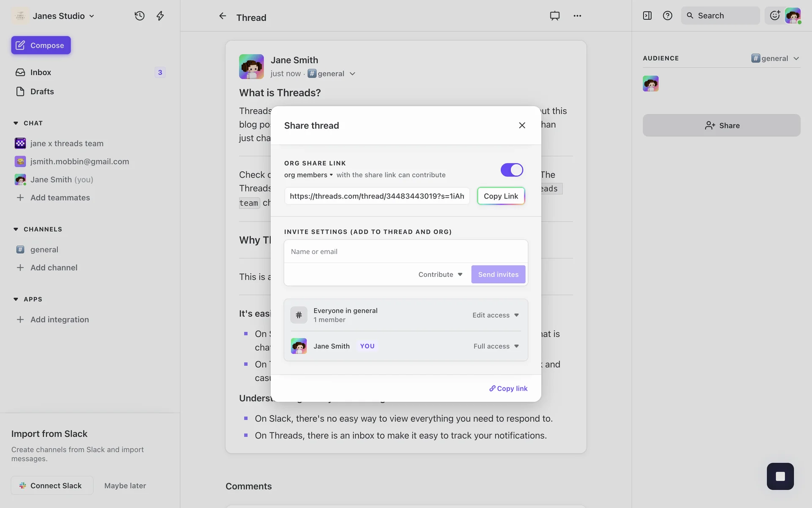Screen dimensions: 812x508
Task: Open the comment panel icon in header
Action: point(554,16)
